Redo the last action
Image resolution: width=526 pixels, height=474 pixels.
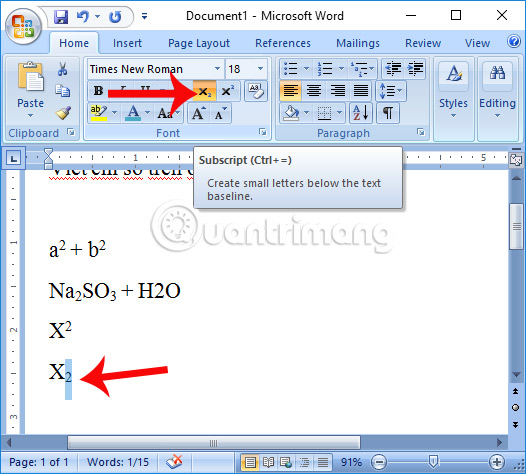tap(115, 16)
